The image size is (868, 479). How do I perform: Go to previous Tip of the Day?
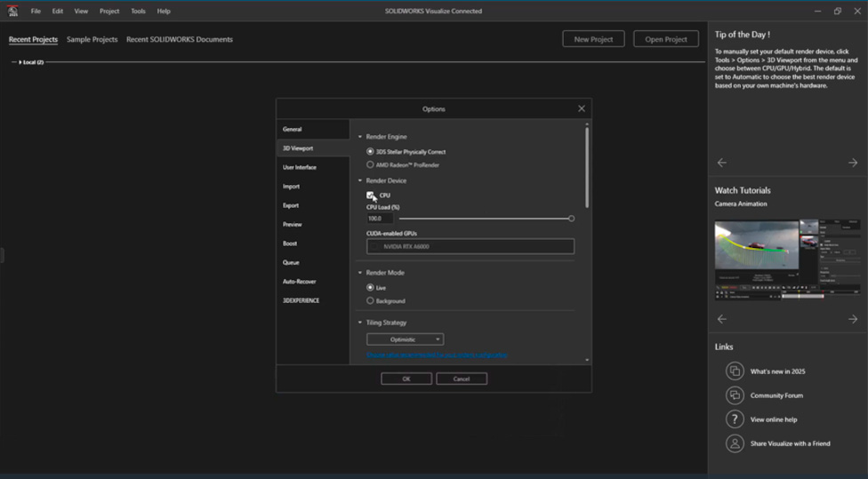click(x=721, y=163)
